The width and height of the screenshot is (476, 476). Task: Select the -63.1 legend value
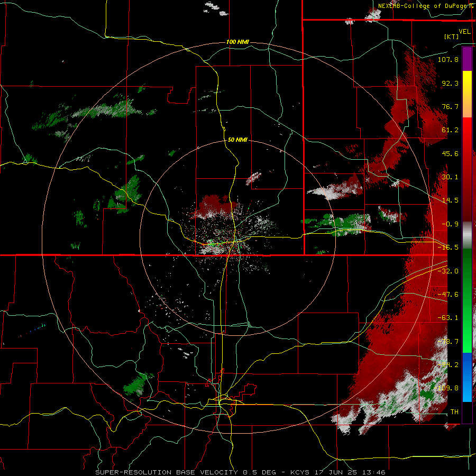point(448,318)
